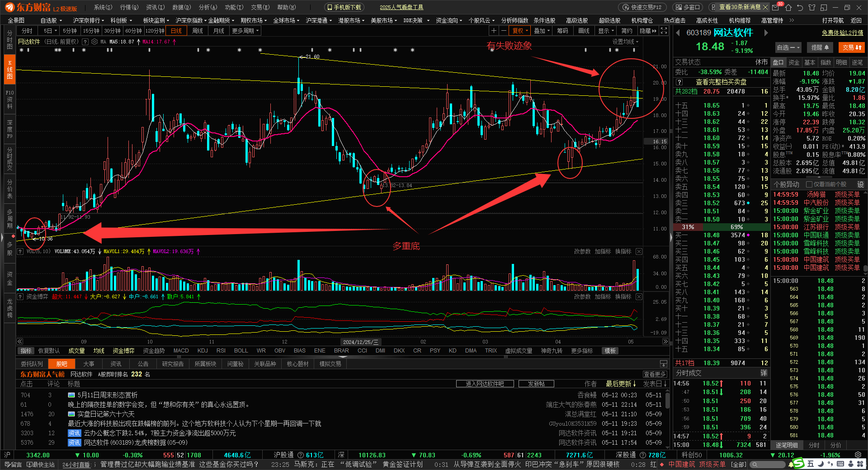Open 复权 adjustment dropdown

click(x=520, y=31)
